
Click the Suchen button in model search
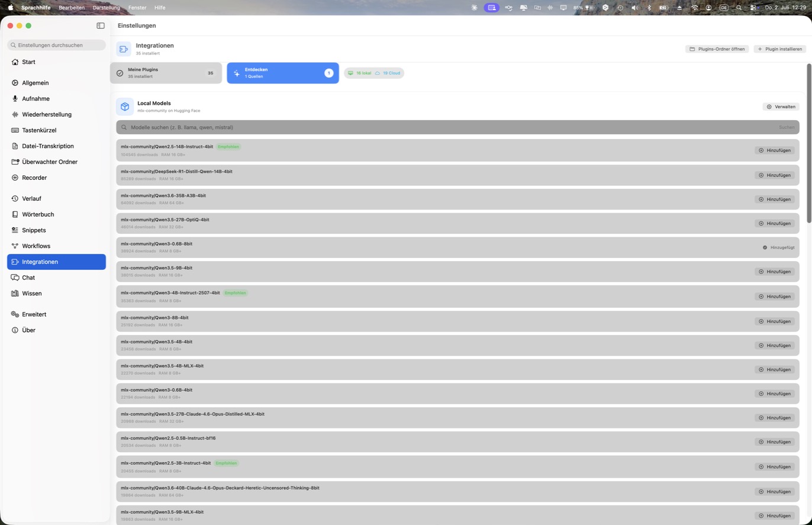click(787, 127)
